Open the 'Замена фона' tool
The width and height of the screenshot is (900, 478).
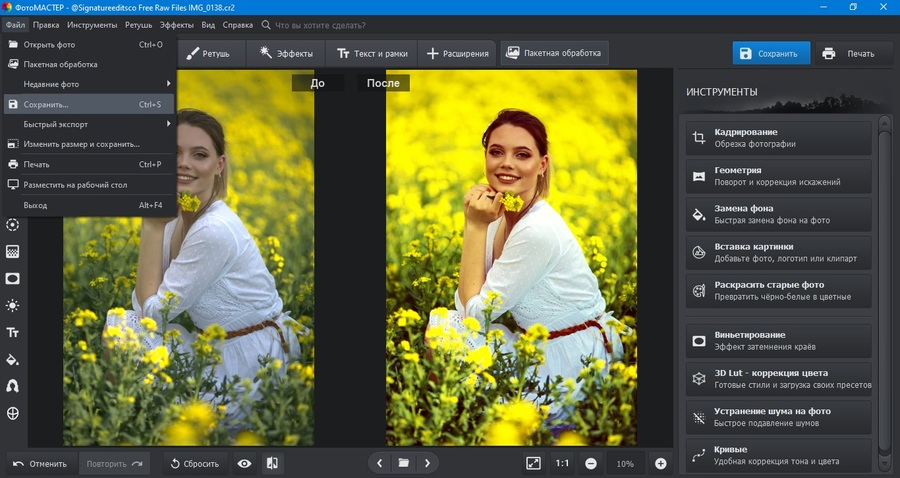(x=778, y=214)
